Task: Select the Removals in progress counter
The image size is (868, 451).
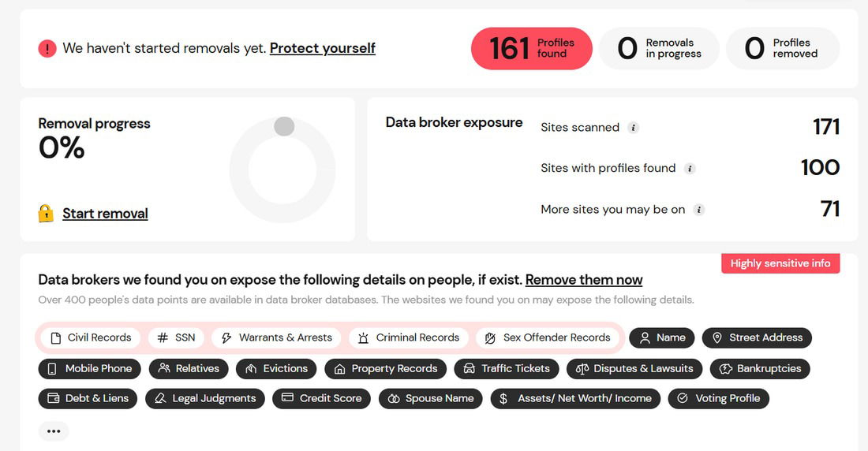Action: (660, 49)
